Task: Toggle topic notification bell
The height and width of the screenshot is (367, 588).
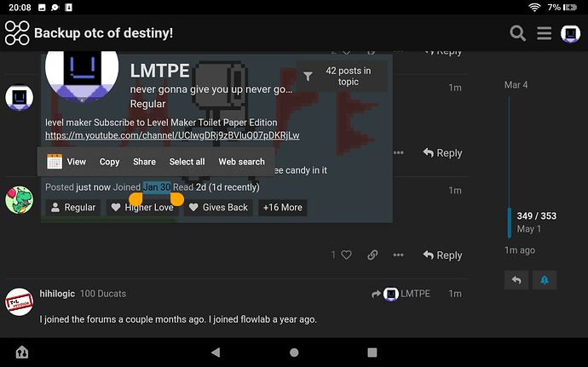Action: [x=545, y=280]
